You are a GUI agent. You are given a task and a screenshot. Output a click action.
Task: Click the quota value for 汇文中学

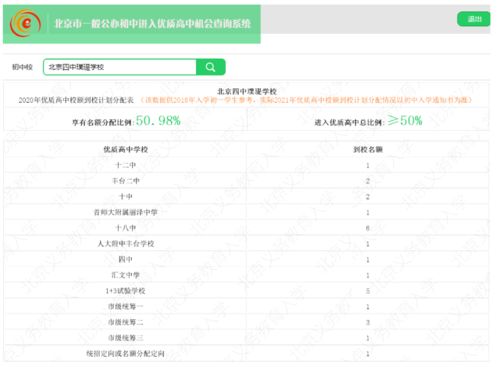[368, 275]
